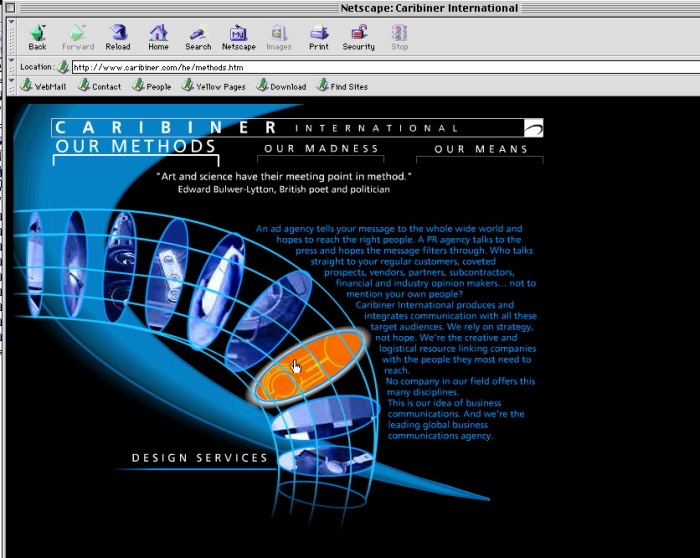Click the lowest oval beside DESIGN SERVICES
The height and width of the screenshot is (558, 700).
[326, 461]
